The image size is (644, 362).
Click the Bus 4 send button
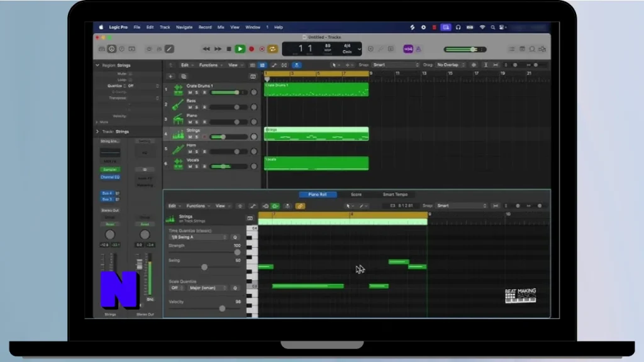pyautogui.click(x=107, y=194)
